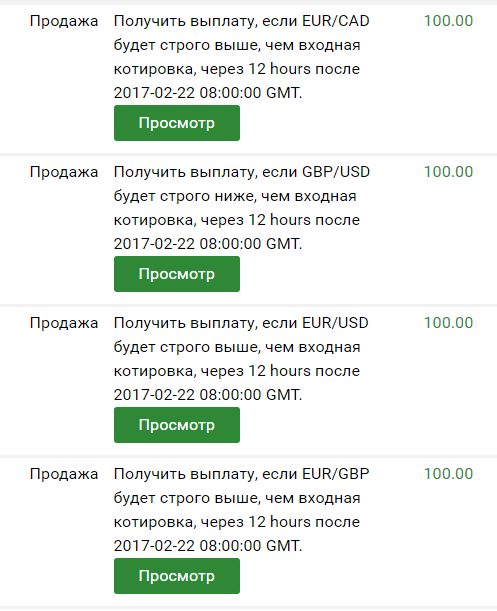Click the GMT date line in GBP/USD description
This screenshot has height=611, width=497.
208,244
